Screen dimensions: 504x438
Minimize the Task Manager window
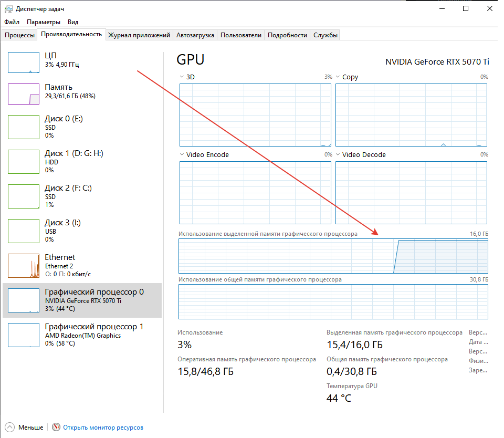(442, 9)
